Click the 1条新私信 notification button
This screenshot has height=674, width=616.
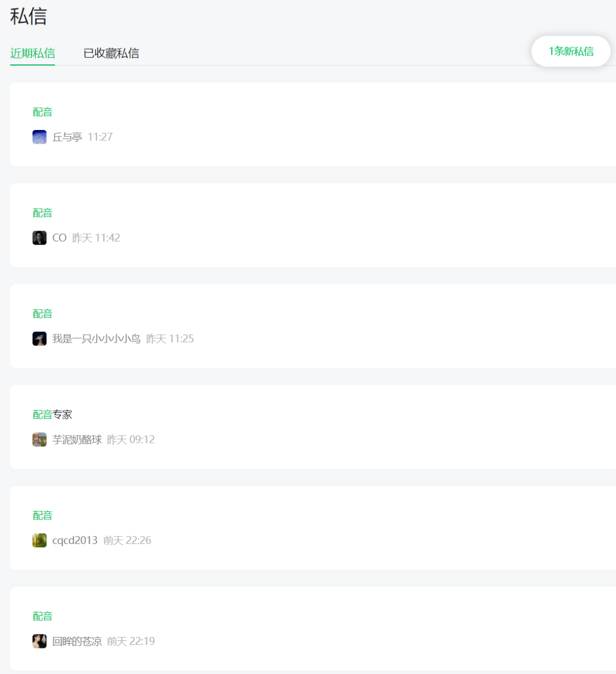click(570, 51)
